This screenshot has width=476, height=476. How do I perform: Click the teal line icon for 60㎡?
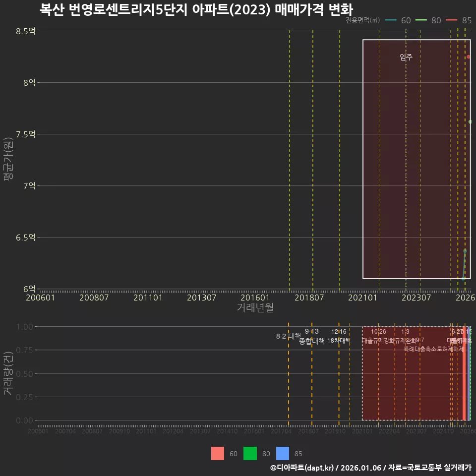(x=391, y=20)
